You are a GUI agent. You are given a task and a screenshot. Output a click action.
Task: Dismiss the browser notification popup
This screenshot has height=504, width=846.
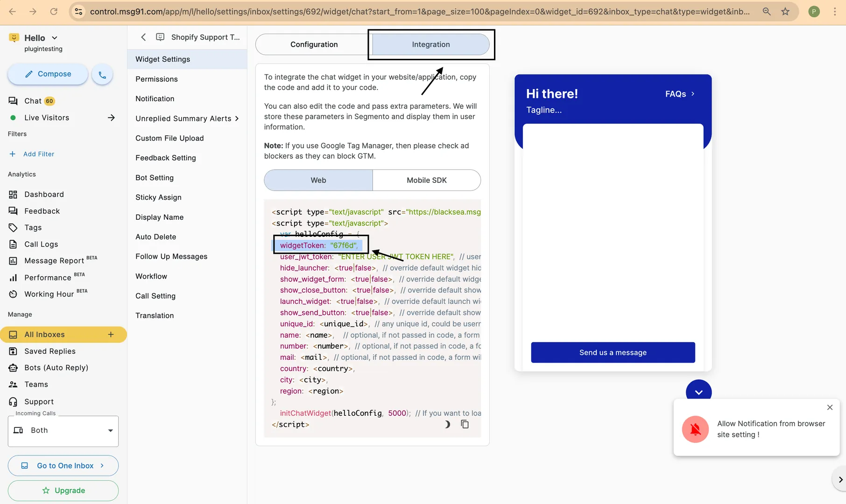tap(830, 407)
